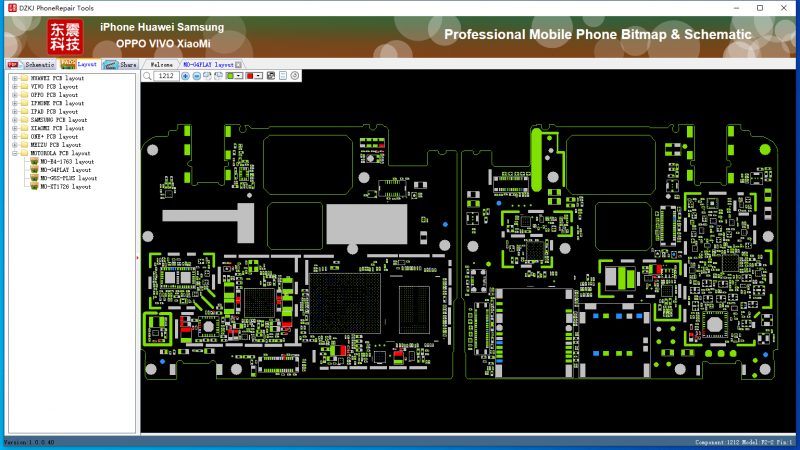800x450 pixels.
Task: Click the first layer-flip icon after zoom out
Action: click(x=207, y=76)
